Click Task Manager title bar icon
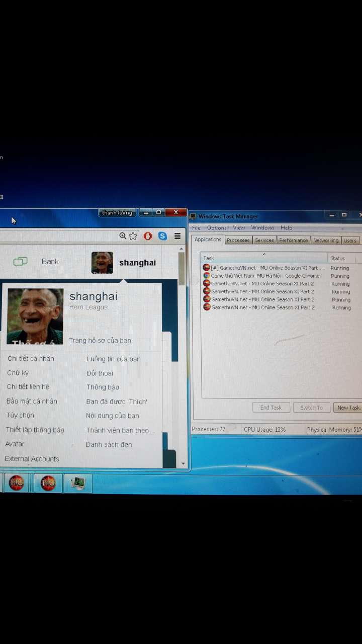This screenshot has height=644, width=362. click(x=193, y=216)
